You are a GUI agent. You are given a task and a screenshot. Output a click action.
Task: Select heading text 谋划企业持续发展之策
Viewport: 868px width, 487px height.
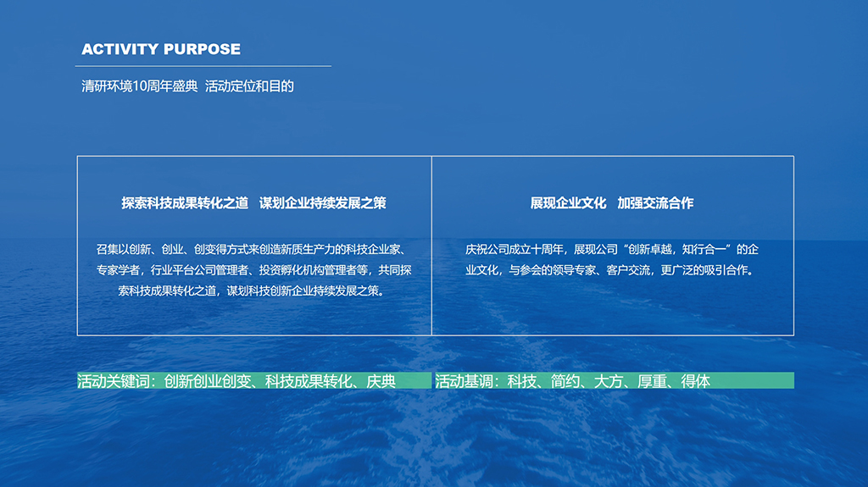(x=323, y=203)
